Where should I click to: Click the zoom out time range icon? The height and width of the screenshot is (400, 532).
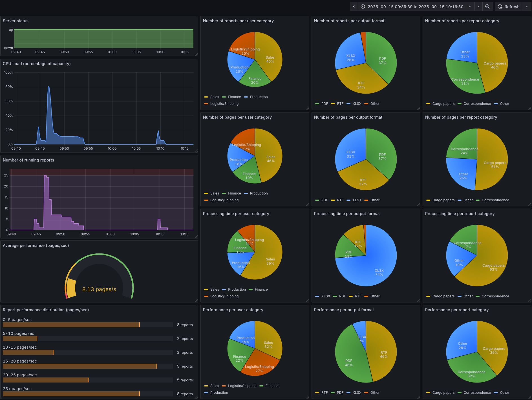pyautogui.click(x=487, y=7)
